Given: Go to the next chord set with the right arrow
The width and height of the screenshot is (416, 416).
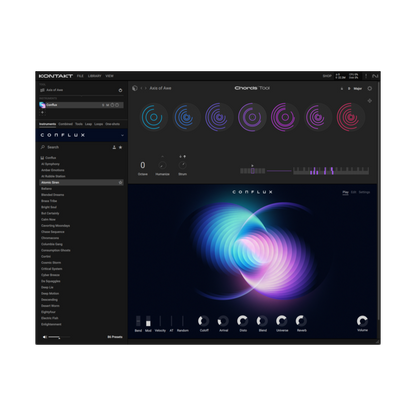Looking at the screenshot, I should 146,88.
